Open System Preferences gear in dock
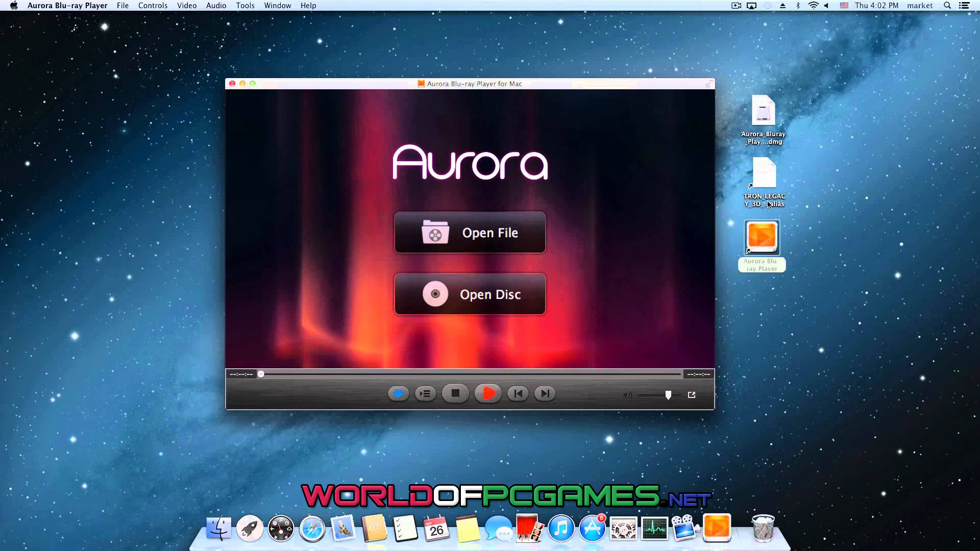The width and height of the screenshot is (980, 551). point(623,528)
